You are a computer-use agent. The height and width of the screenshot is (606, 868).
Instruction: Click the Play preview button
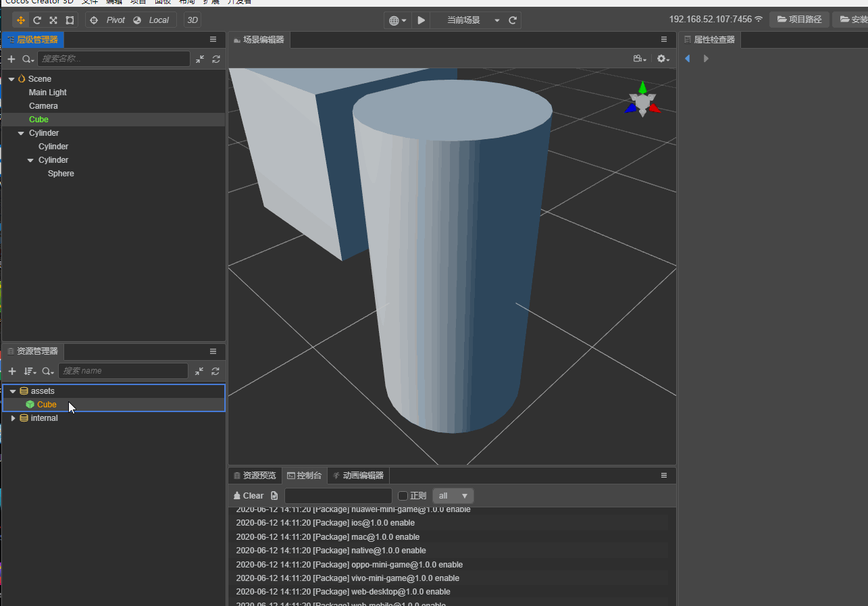(422, 20)
